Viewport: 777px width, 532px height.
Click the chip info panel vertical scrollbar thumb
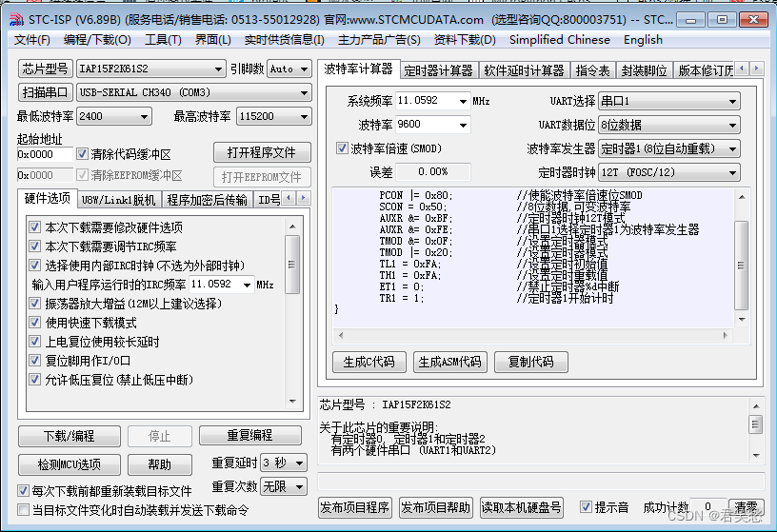coord(755,424)
